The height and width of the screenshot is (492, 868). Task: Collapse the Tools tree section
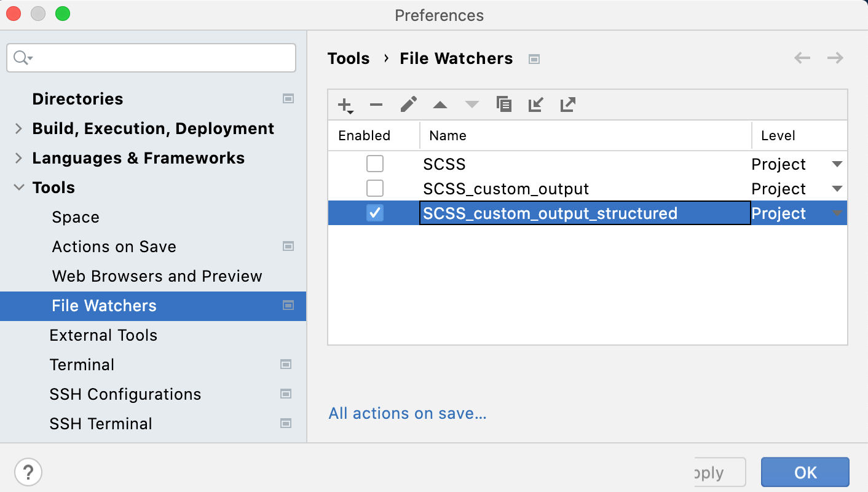[x=17, y=188]
